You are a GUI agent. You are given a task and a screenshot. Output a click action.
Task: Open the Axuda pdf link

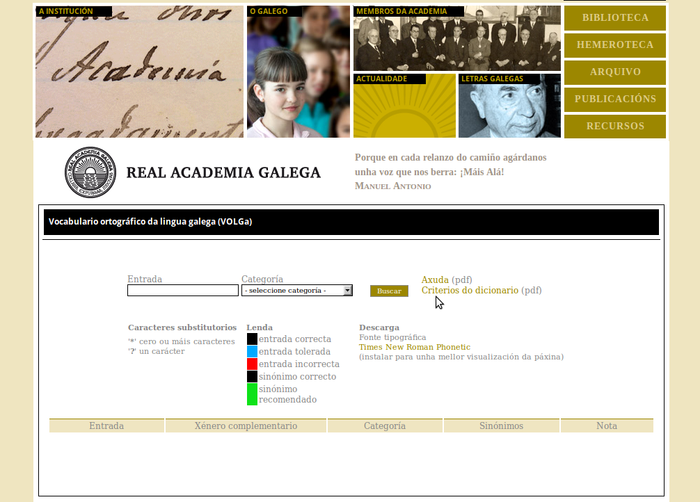[x=435, y=280]
